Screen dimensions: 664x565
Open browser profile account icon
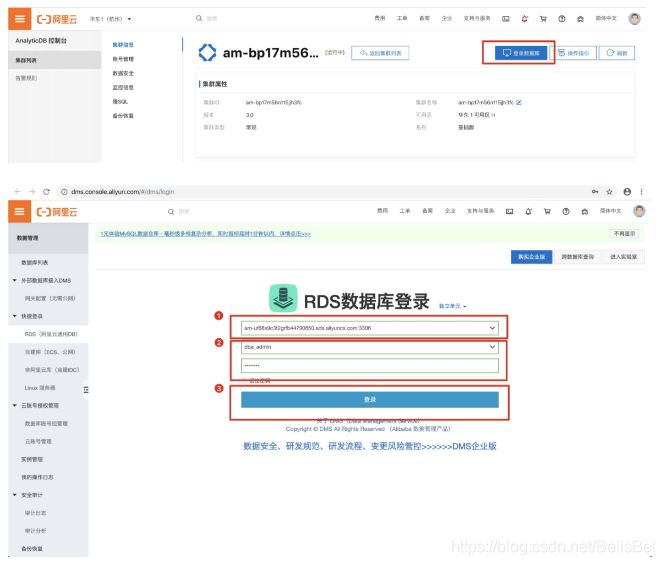click(627, 191)
